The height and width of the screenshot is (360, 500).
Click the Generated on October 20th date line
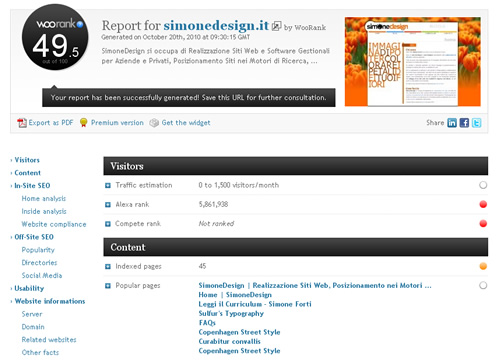click(176, 37)
